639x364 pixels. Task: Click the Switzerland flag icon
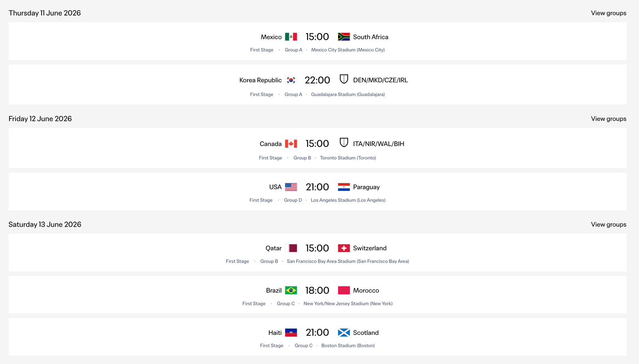[x=344, y=248]
